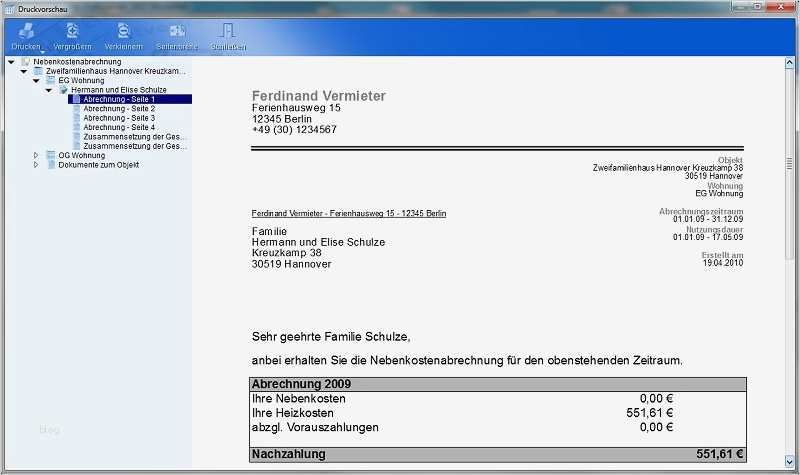Screen dimensions: 800x475
Task: Click the Erstellt am date 19.04.2010
Action: tap(723, 263)
